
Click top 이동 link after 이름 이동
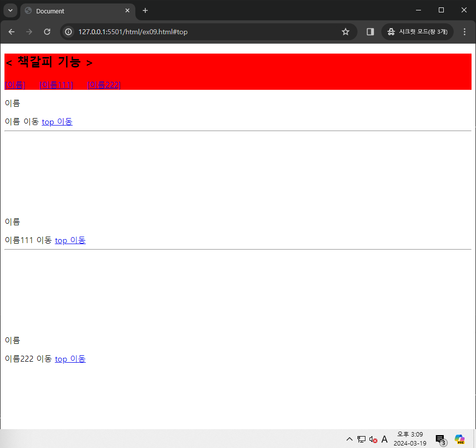[x=57, y=122]
